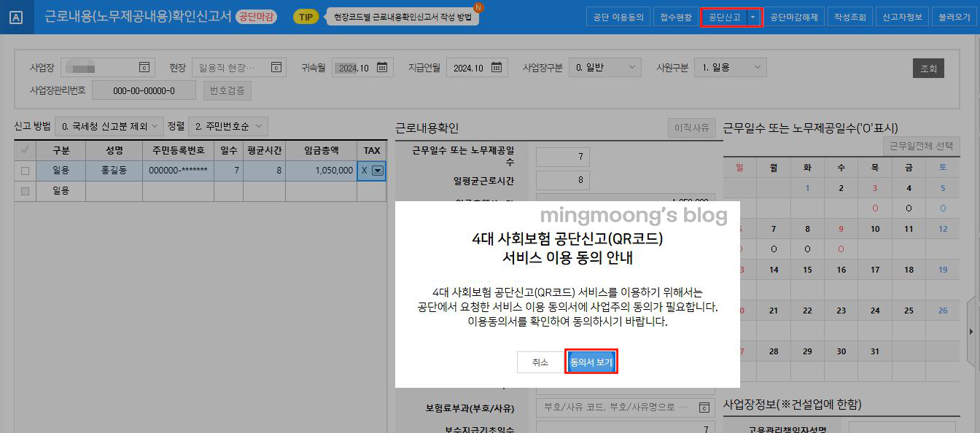Viewport: 980px width, 433px height.
Task: Click the select-all checkmark column header
Action: click(23, 150)
